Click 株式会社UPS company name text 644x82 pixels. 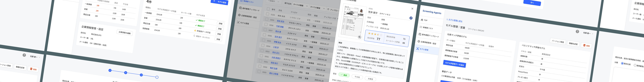click(96, 35)
